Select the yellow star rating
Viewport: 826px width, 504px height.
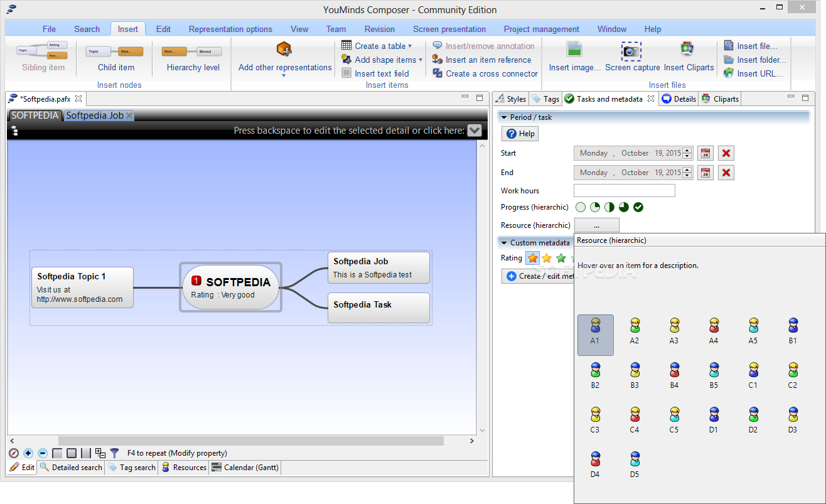coord(547,258)
